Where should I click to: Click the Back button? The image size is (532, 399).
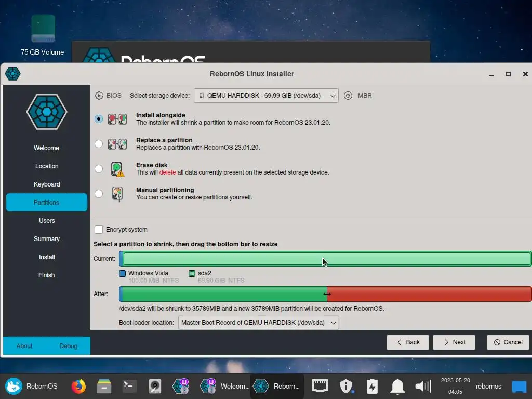(408, 342)
